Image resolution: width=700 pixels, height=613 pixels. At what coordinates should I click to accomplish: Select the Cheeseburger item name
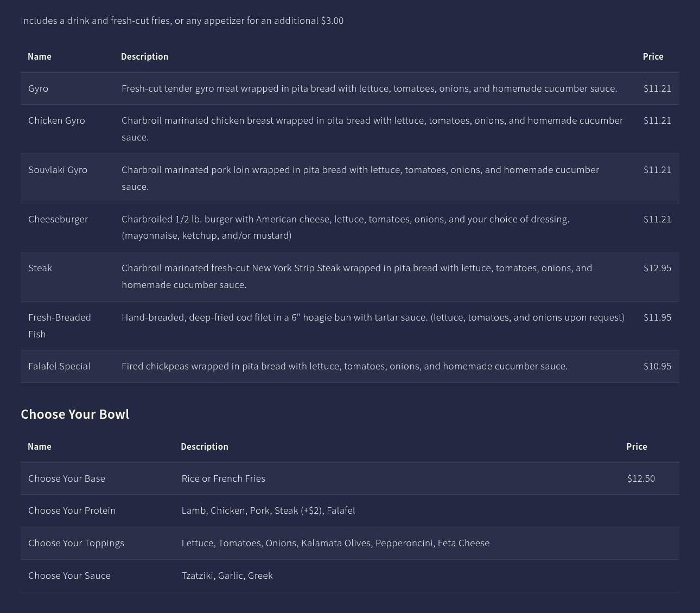pyautogui.click(x=58, y=219)
